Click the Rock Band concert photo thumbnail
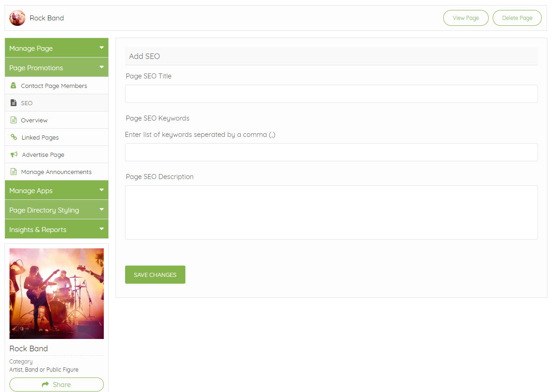 tap(57, 293)
